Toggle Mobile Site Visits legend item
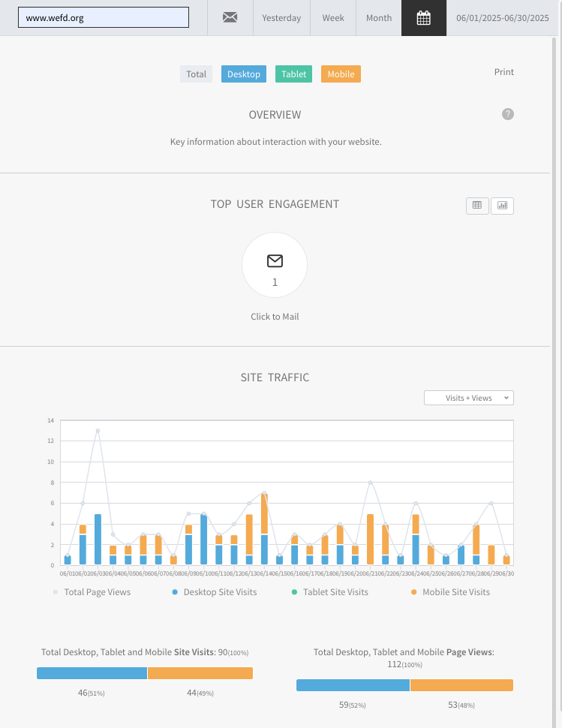 point(451,592)
